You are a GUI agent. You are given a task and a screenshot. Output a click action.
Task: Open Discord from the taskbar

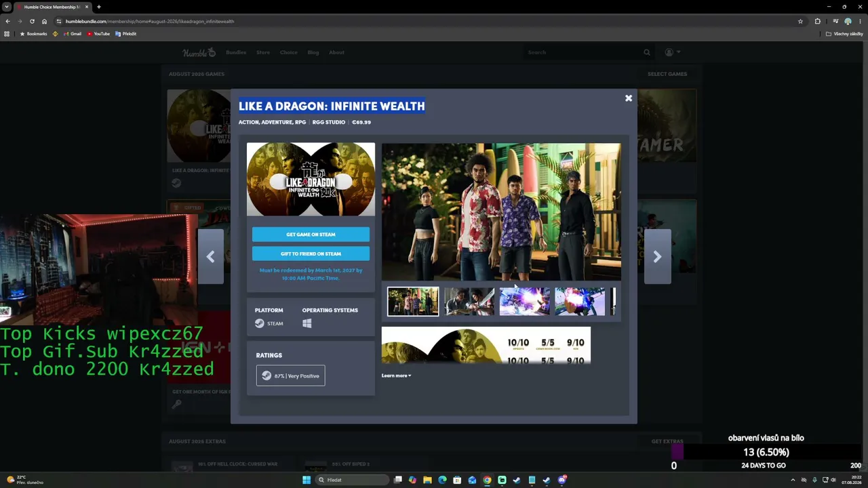click(561, 480)
